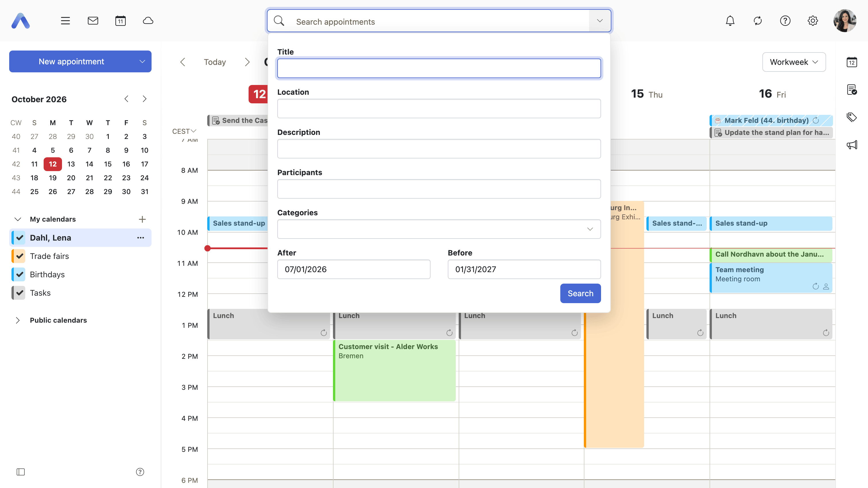The image size is (868, 488).
Task: Expand the Public calendars section
Action: coord(18,320)
